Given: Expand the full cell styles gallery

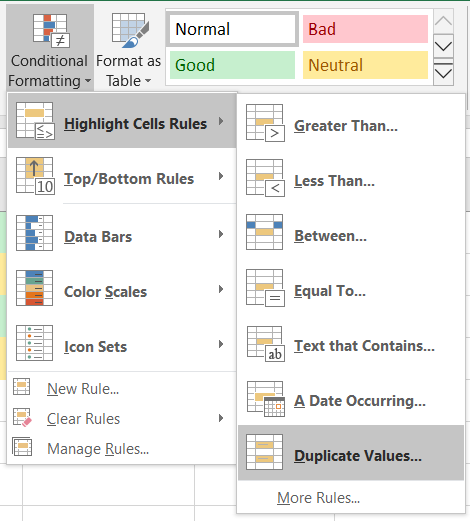Looking at the screenshot, I should (443, 71).
